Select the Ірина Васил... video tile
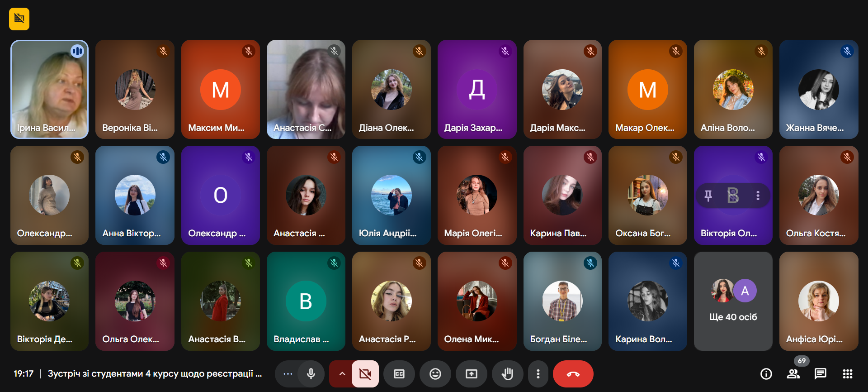 [49, 89]
